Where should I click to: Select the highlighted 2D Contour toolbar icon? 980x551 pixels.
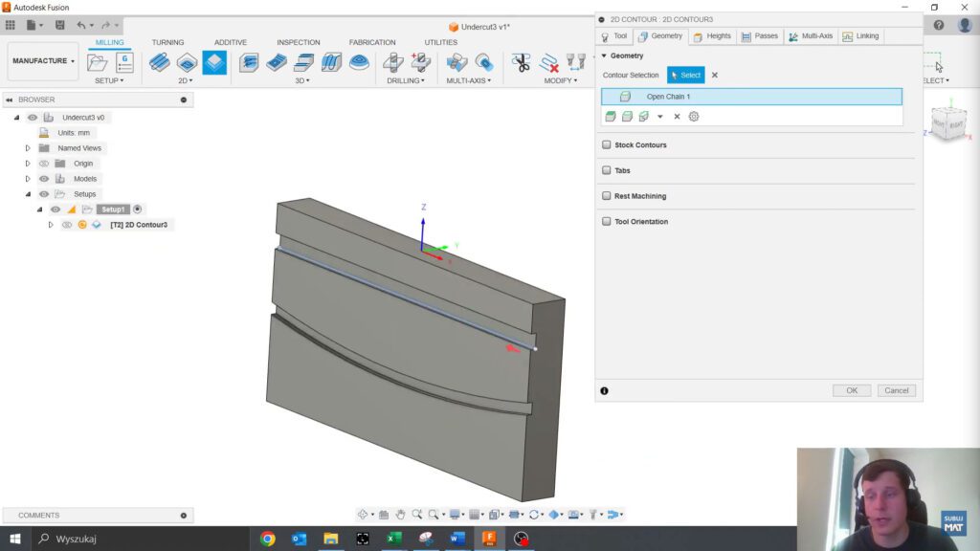pos(214,63)
